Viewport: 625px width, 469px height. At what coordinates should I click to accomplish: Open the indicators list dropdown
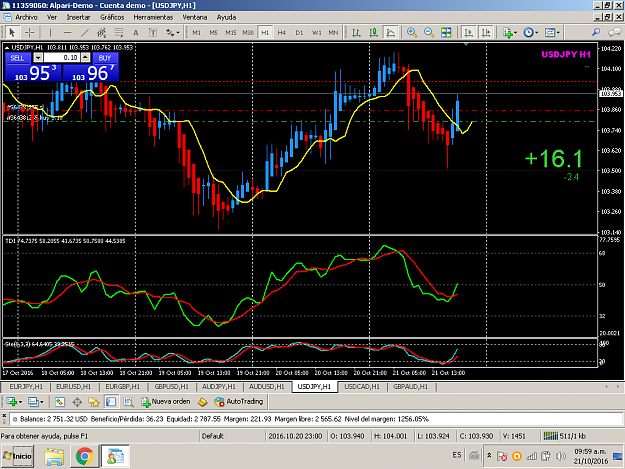(x=510, y=32)
